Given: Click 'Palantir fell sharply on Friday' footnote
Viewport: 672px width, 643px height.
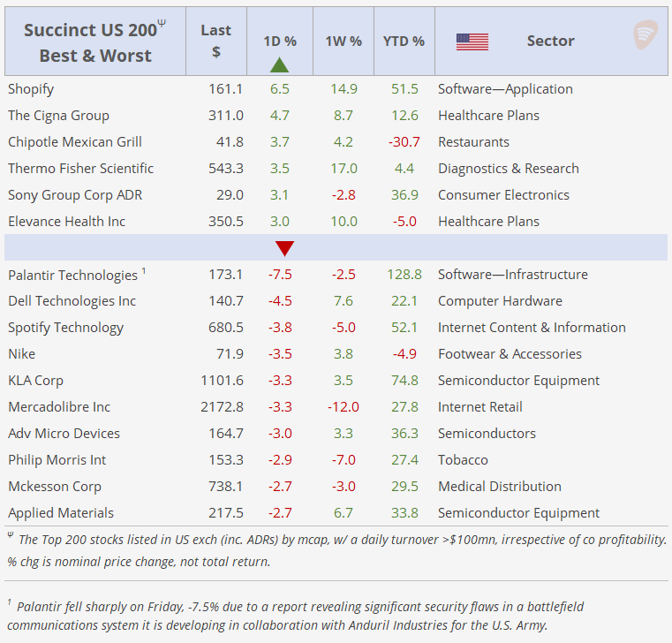Looking at the screenshot, I should [295, 616].
